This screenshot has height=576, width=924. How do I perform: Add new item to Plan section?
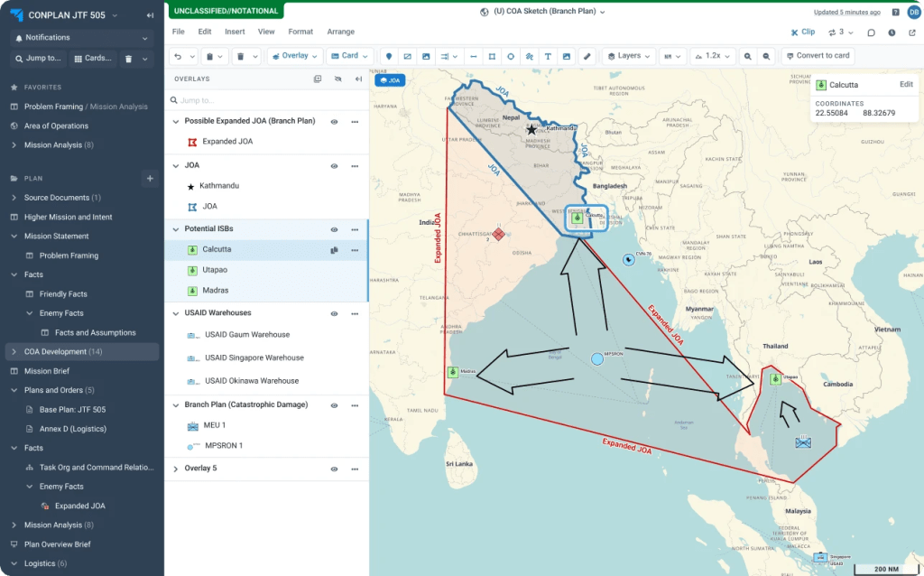(x=150, y=178)
